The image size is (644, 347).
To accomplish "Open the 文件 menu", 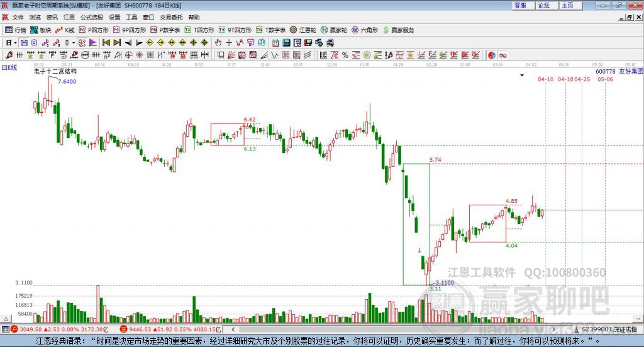I will [18, 17].
